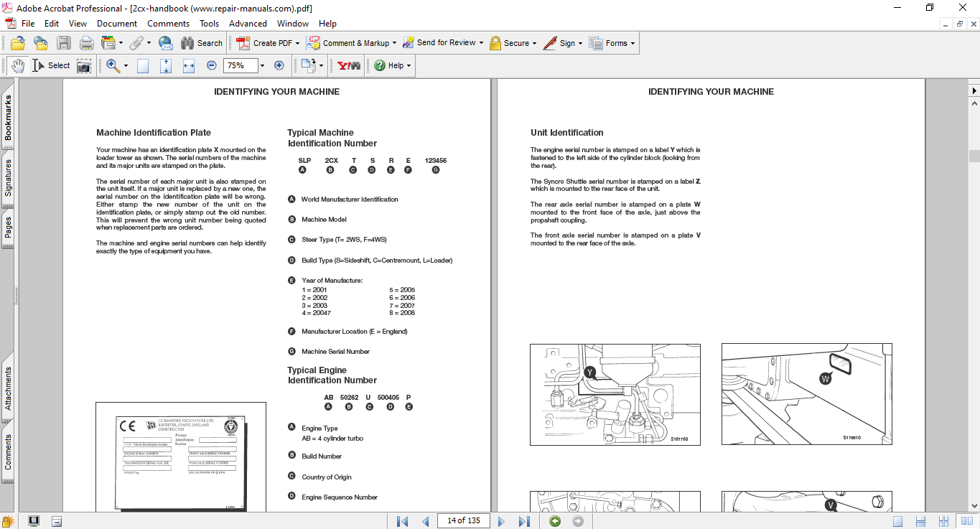
Task: Select the Hand tool
Action: pos(18,65)
